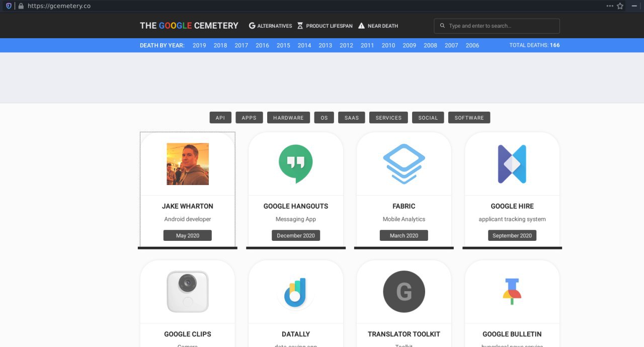Click the September 2020 date badge
644x347 pixels.
[x=512, y=235]
